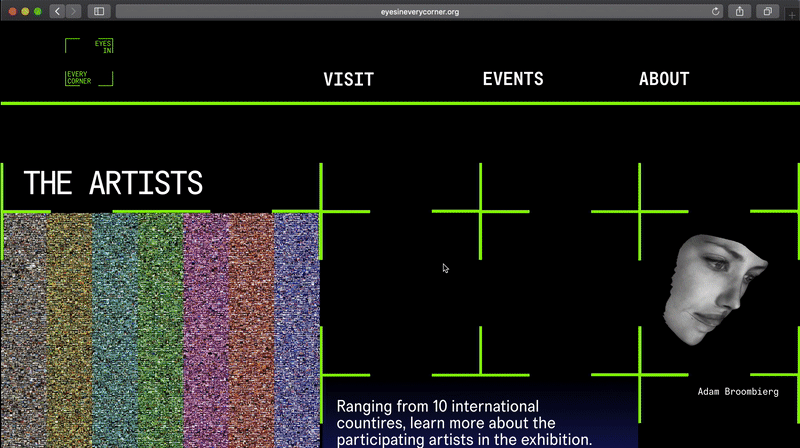The width and height of the screenshot is (800, 448).
Task: Open the grayscale face portrait thumbnail
Action: (x=714, y=289)
